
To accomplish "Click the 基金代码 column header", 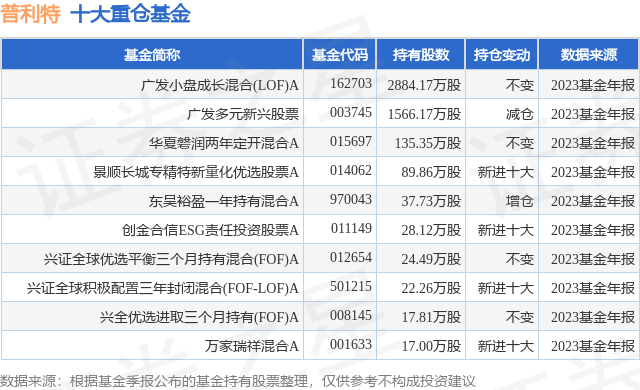I will pos(340,55).
